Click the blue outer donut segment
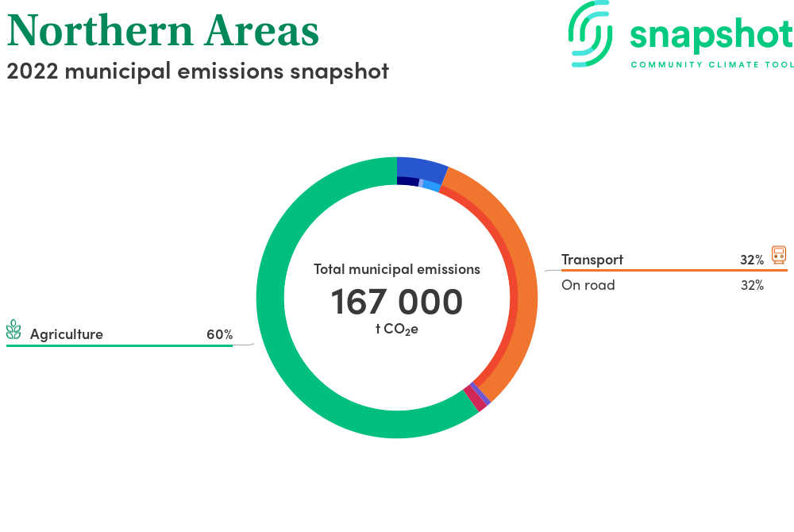The height and width of the screenshot is (532, 794). click(421, 167)
